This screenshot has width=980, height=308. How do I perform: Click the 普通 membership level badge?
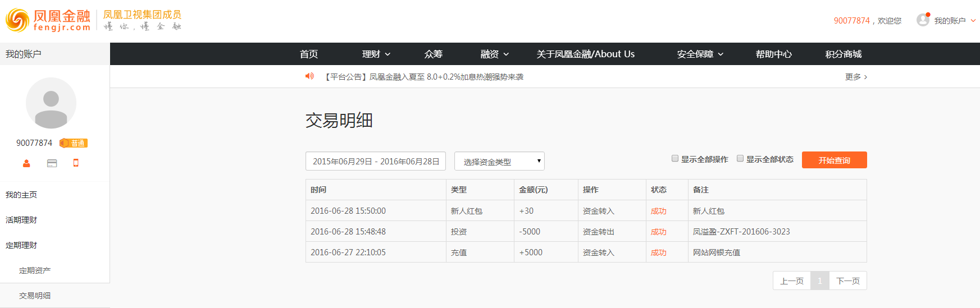(74, 143)
